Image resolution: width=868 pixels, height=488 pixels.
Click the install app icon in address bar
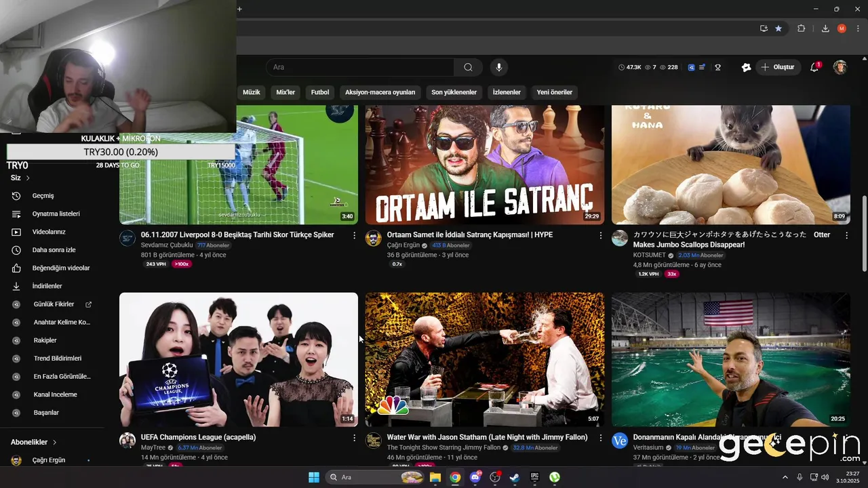[x=764, y=28]
